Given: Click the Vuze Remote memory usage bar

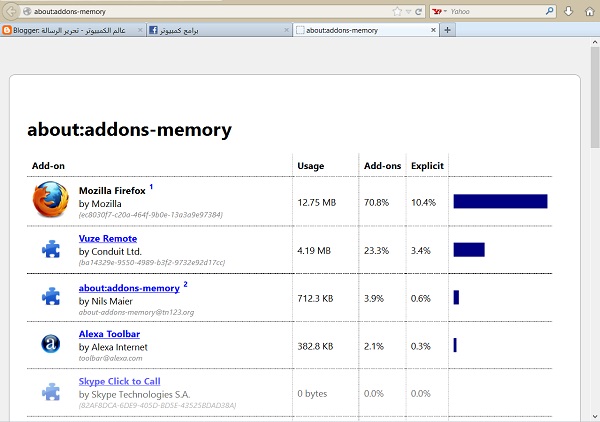Looking at the screenshot, I should tap(469, 249).
